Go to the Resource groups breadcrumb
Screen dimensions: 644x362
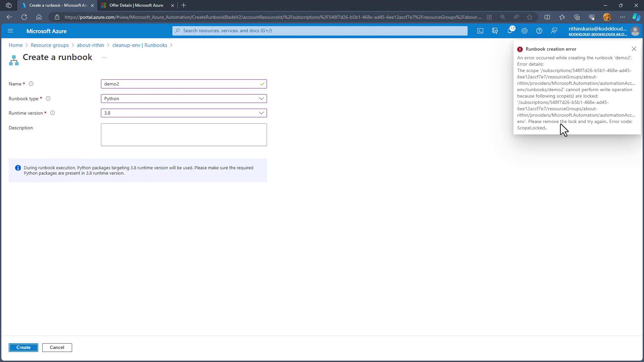coord(50,45)
